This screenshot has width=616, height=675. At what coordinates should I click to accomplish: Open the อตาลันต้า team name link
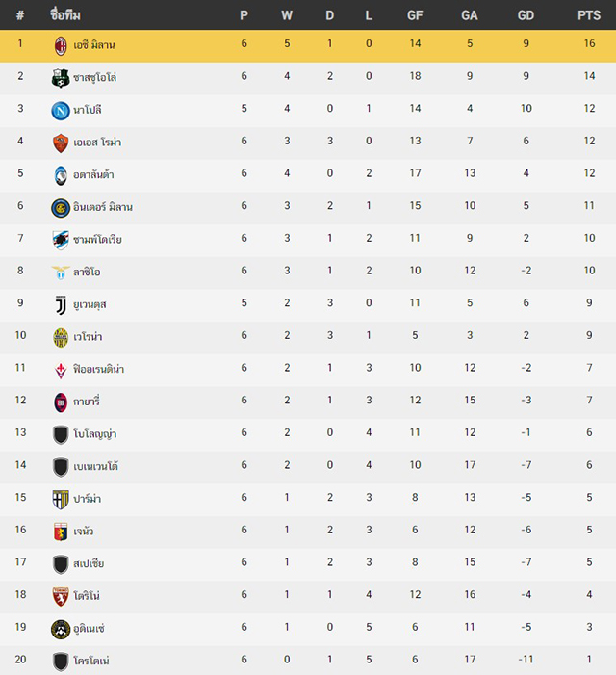click(93, 174)
